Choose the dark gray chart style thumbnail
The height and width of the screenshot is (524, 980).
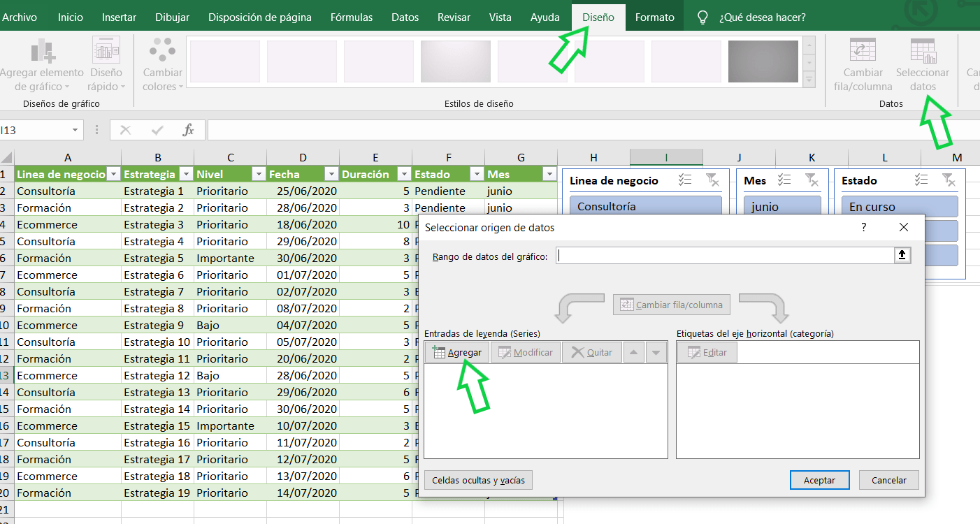tap(763, 61)
